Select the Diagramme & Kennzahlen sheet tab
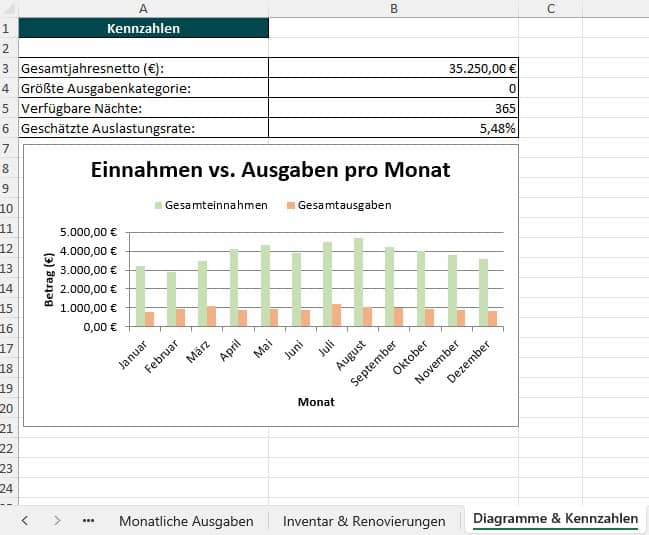 click(555, 519)
